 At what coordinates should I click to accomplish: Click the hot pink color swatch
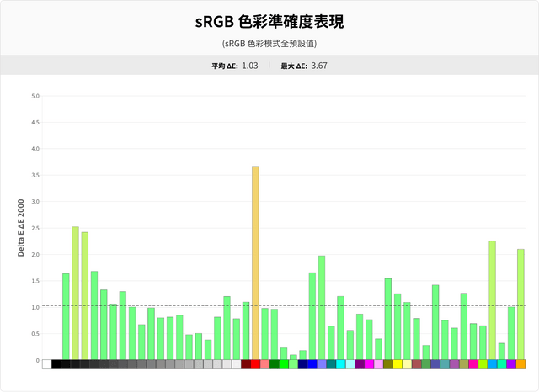point(473,364)
